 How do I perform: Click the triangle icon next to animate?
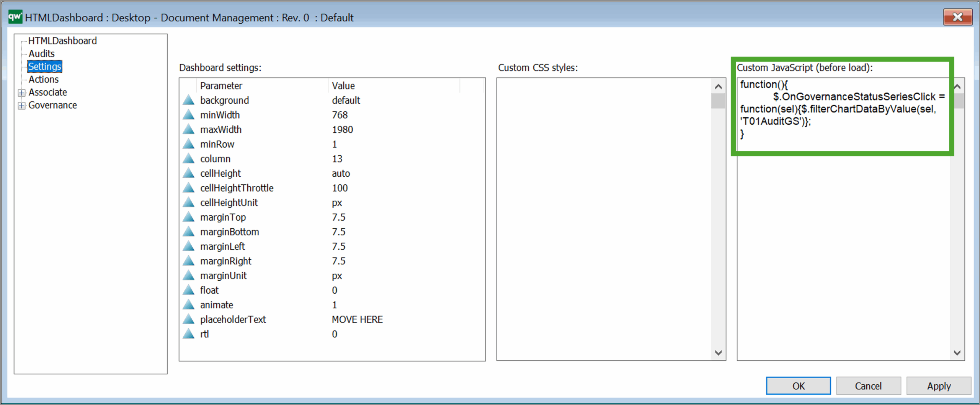[x=188, y=305]
